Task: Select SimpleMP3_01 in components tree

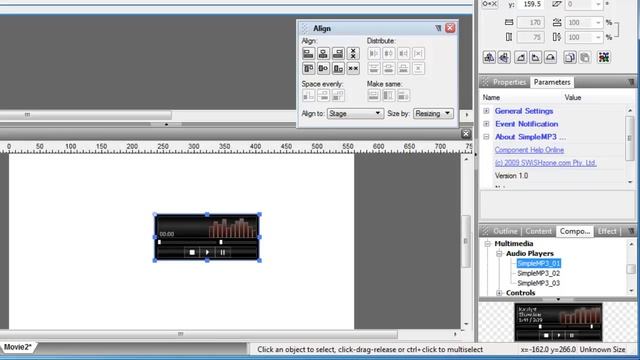Action: (x=538, y=263)
